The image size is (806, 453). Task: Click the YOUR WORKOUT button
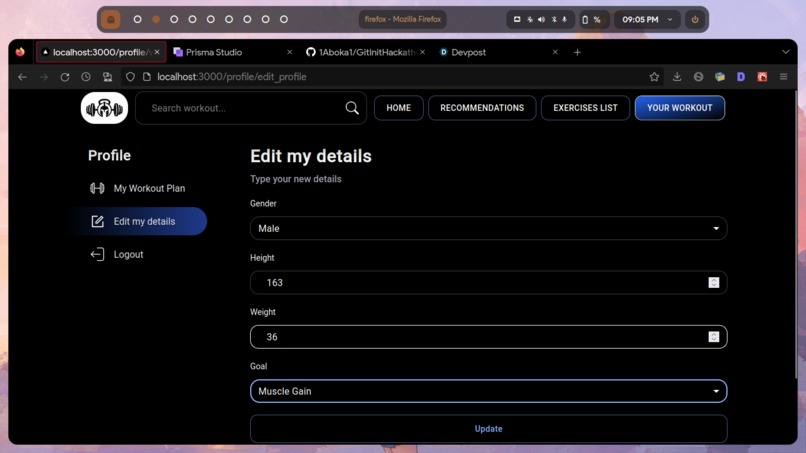[680, 108]
